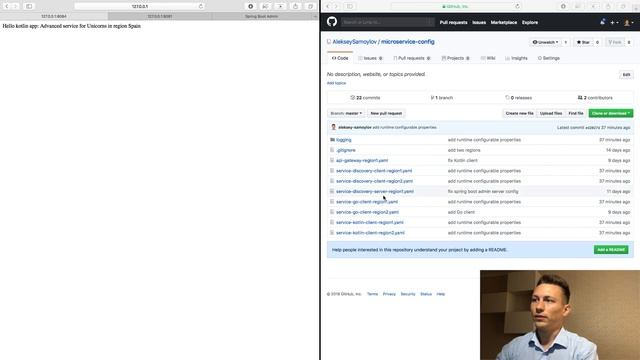
Task: View the 2 contributors link
Action: tap(595, 98)
